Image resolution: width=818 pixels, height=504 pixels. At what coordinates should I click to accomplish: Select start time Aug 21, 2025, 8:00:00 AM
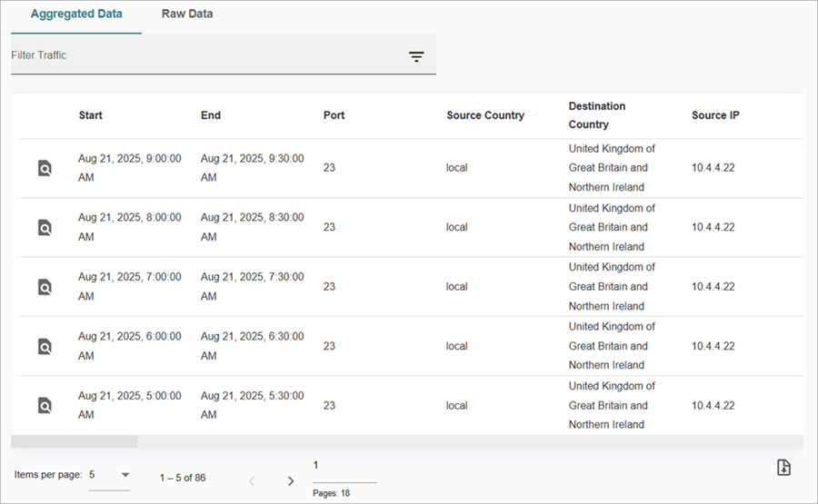point(130,227)
